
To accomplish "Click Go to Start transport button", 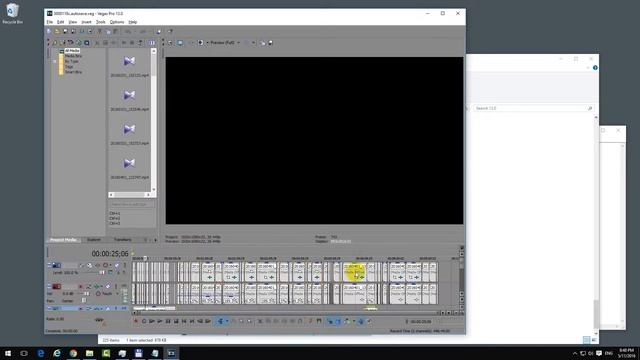I will coord(184,321).
